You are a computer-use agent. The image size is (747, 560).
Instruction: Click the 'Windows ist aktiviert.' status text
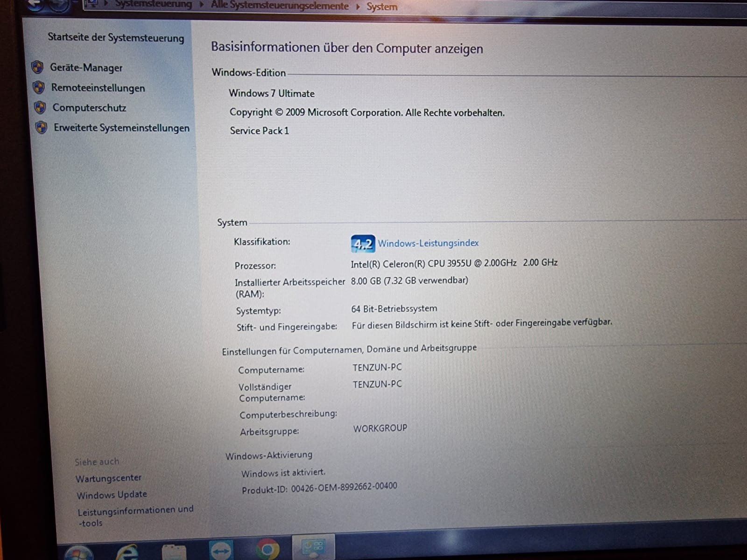pyautogui.click(x=283, y=473)
